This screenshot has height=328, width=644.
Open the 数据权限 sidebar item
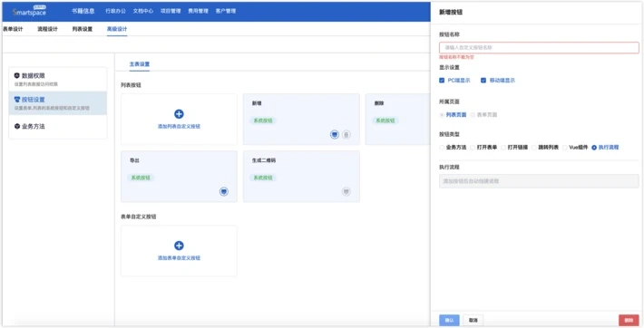click(x=57, y=80)
